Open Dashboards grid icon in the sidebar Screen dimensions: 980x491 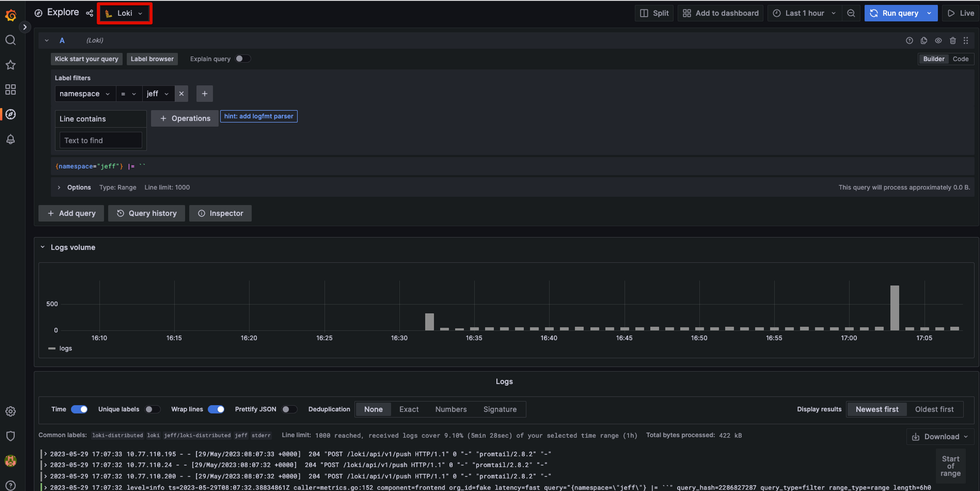(x=10, y=90)
